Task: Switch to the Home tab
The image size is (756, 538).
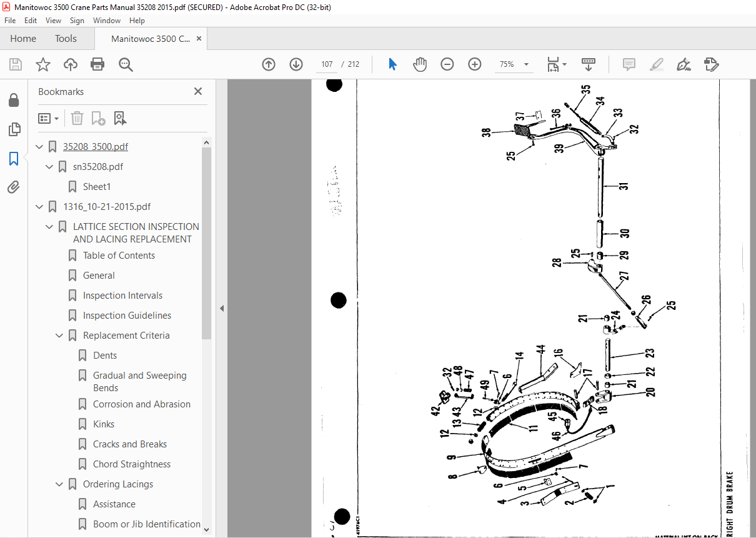Action: tap(23, 39)
